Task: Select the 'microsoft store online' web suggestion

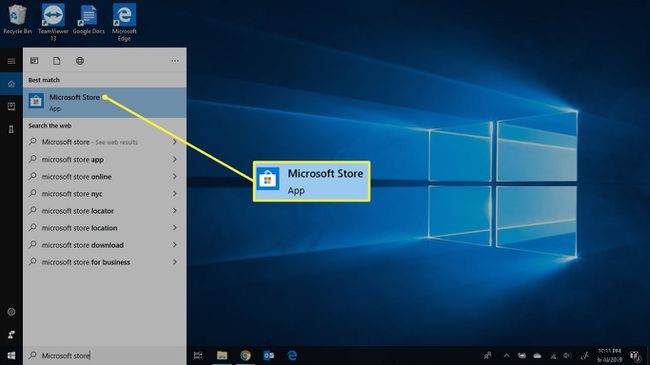Action: pos(104,176)
